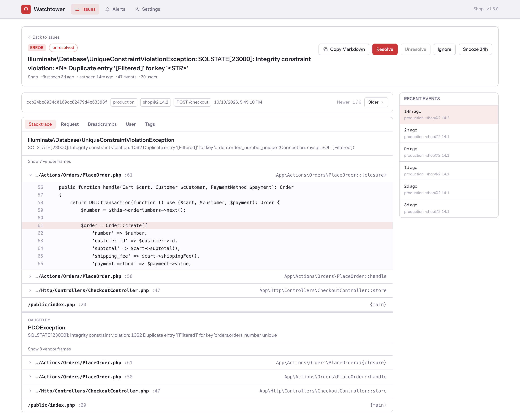Image resolution: width=520 pixels, height=420 pixels.
Task: Expand PlaceOrder.php :61 frame under PDOException
Action: pyautogui.click(x=207, y=363)
